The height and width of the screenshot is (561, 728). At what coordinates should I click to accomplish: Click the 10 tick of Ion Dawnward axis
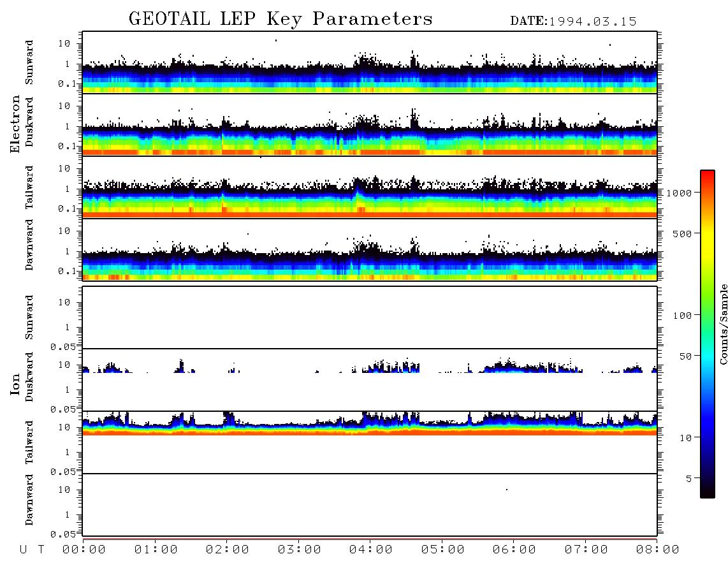[64, 490]
